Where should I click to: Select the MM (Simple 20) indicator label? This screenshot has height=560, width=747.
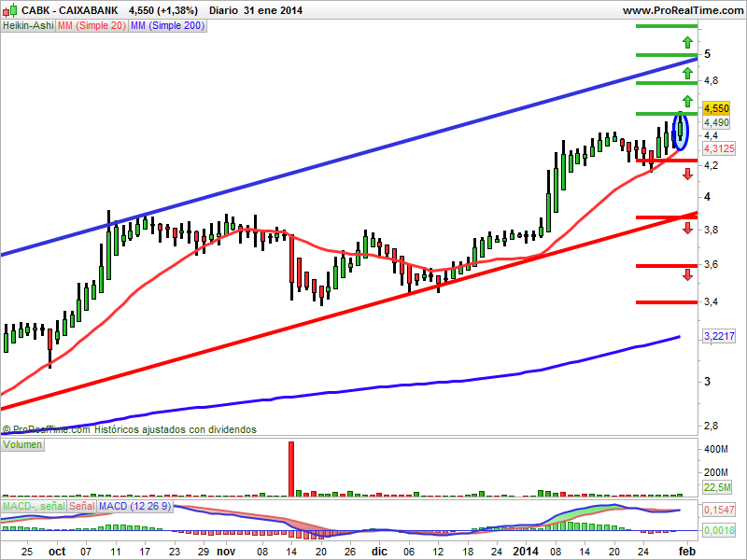click(92, 26)
